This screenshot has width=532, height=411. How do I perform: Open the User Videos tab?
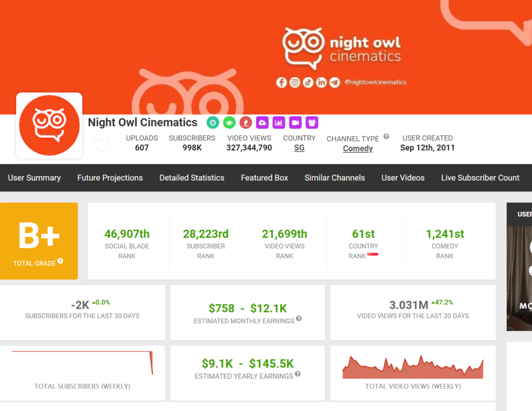403,178
